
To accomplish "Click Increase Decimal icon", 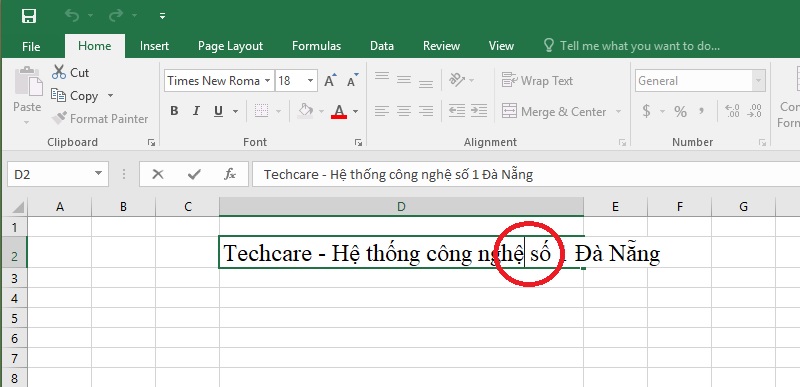I will tap(732, 111).
